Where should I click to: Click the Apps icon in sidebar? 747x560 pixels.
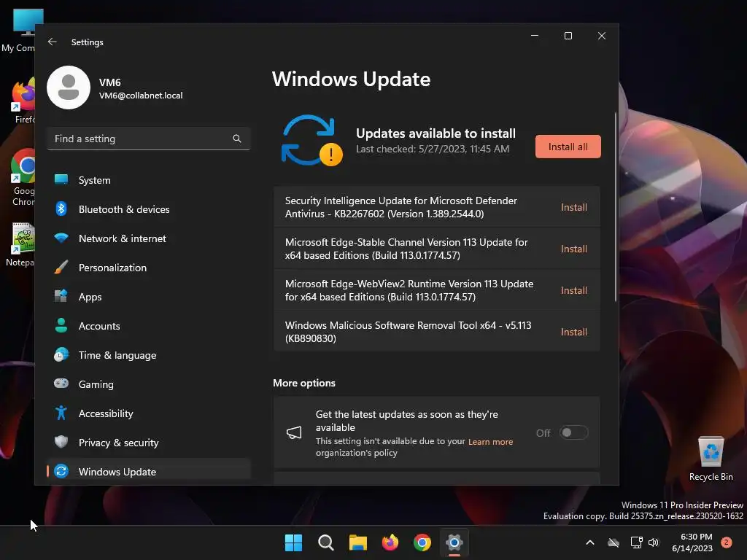[61, 296]
